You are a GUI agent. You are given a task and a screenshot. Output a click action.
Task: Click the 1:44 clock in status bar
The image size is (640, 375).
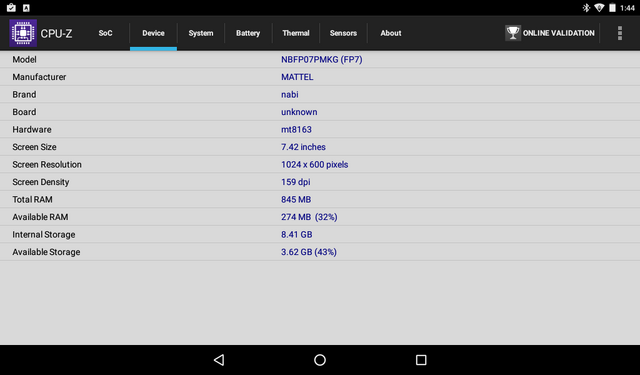tap(627, 8)
